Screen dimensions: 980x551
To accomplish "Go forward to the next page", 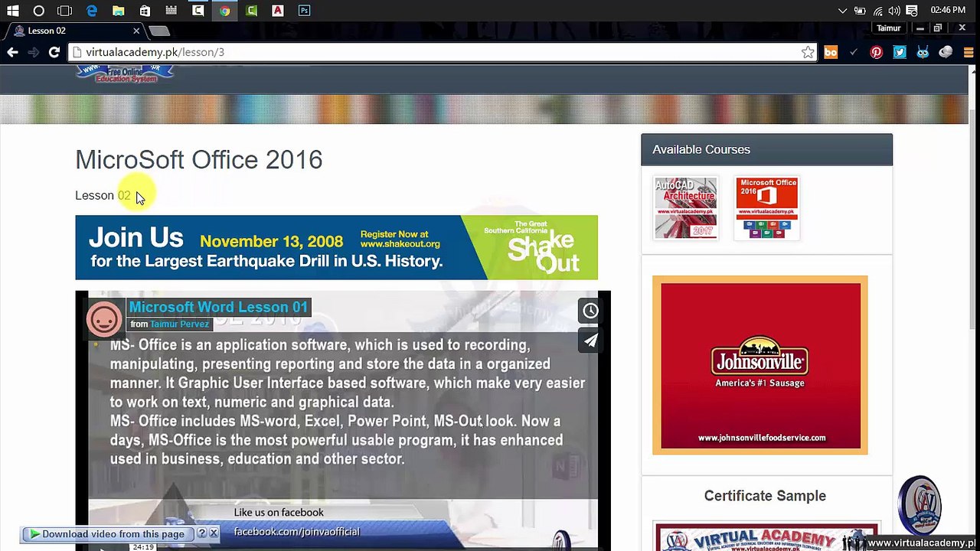I will 33,52.
